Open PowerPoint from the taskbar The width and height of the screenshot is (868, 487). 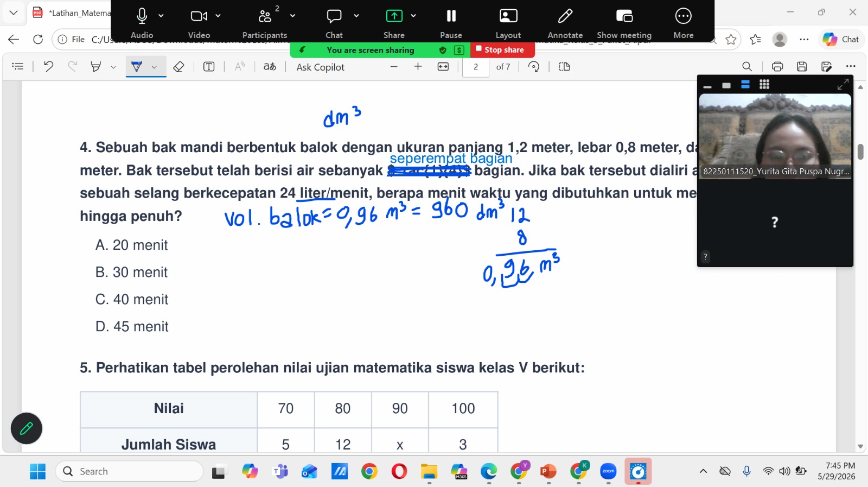click(548, 471)
